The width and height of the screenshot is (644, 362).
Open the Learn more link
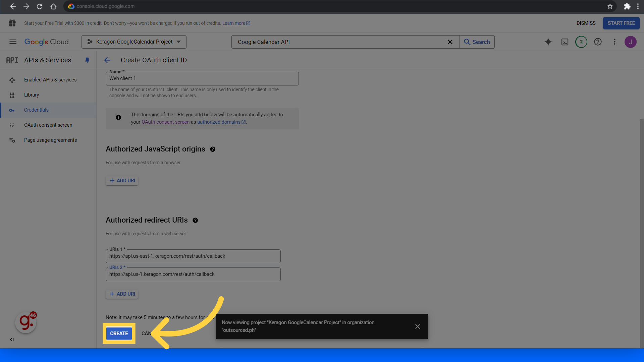pyautogui.click(x=236, y=23)
